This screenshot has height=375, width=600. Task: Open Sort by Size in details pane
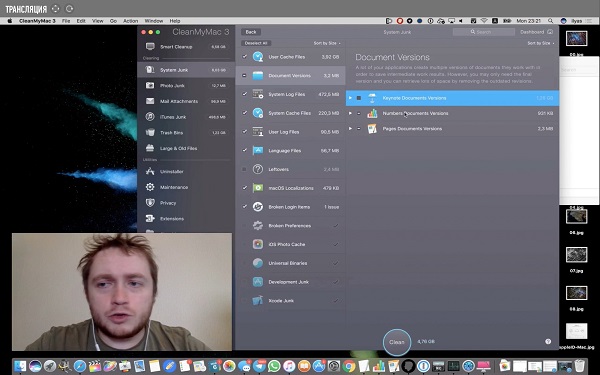pyautogui.click(x=541, y=43)
